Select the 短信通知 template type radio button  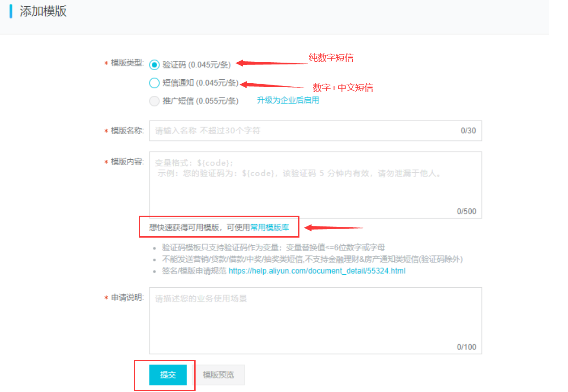click(154, 83)
